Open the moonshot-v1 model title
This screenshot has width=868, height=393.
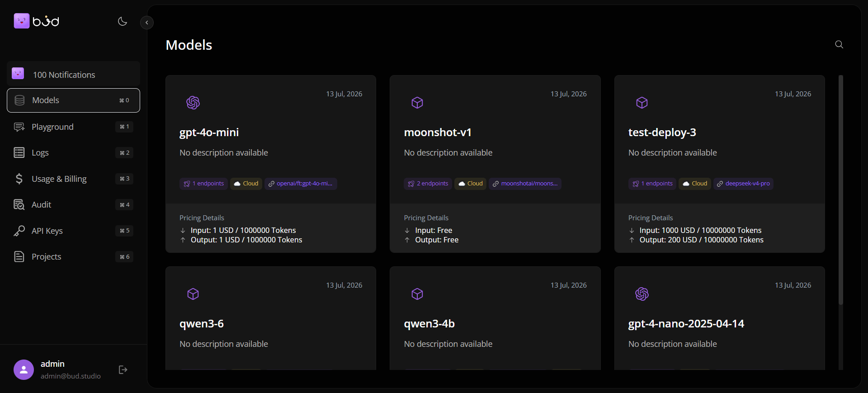[x=438, y=133]
